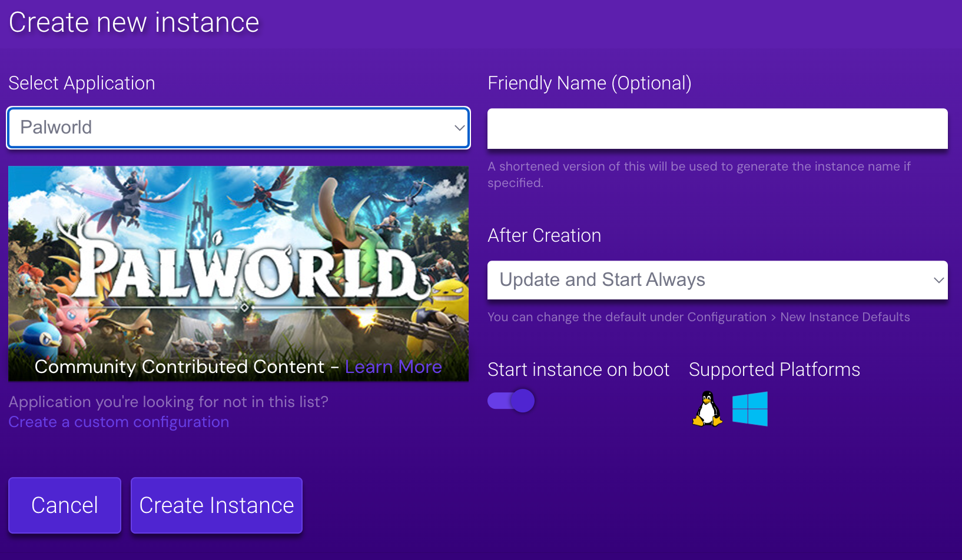Select the "Update and Start Always" combo box

(x=717, y=280)
